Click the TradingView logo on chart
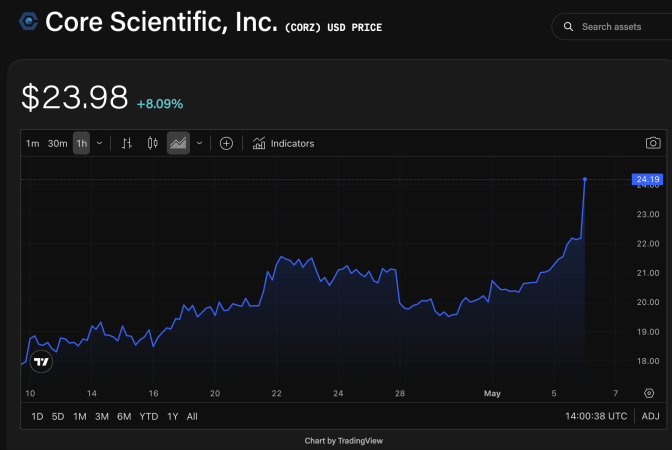This screenshot has width=672, height=450. 42,362
